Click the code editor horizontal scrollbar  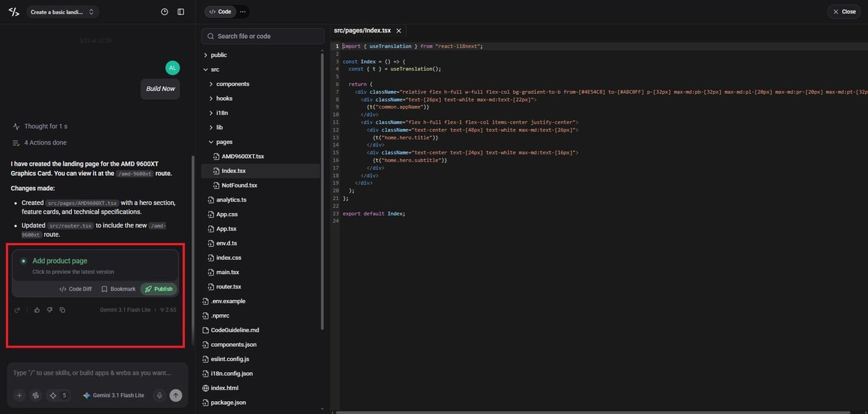pos(593,411)
